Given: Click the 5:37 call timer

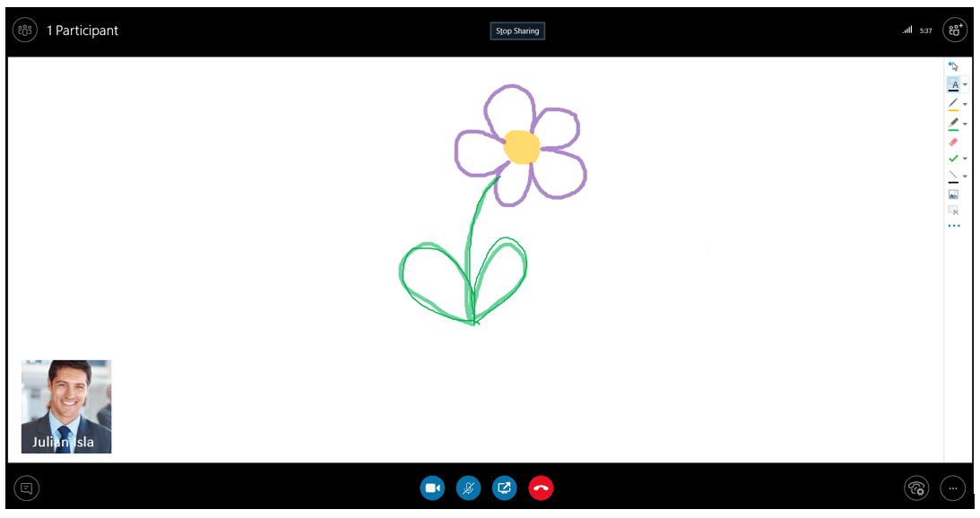Looking at the screenshot, I should tap(925, 30).
